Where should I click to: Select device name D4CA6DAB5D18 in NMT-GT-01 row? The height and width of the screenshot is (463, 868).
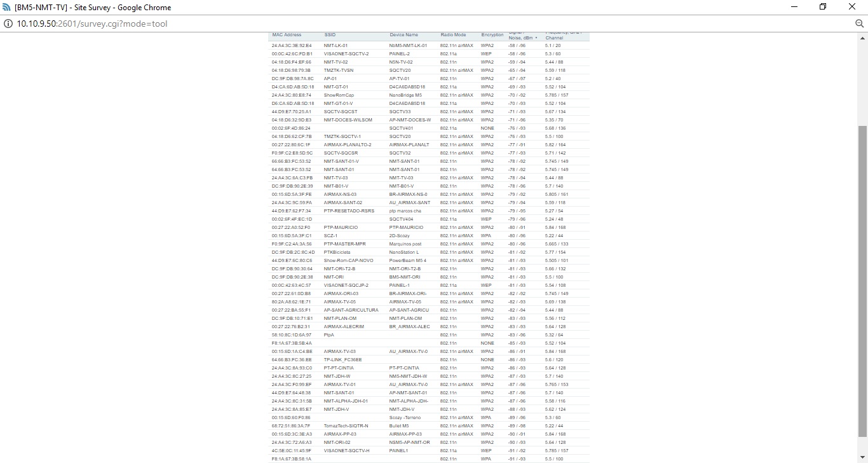click(407, 87)
